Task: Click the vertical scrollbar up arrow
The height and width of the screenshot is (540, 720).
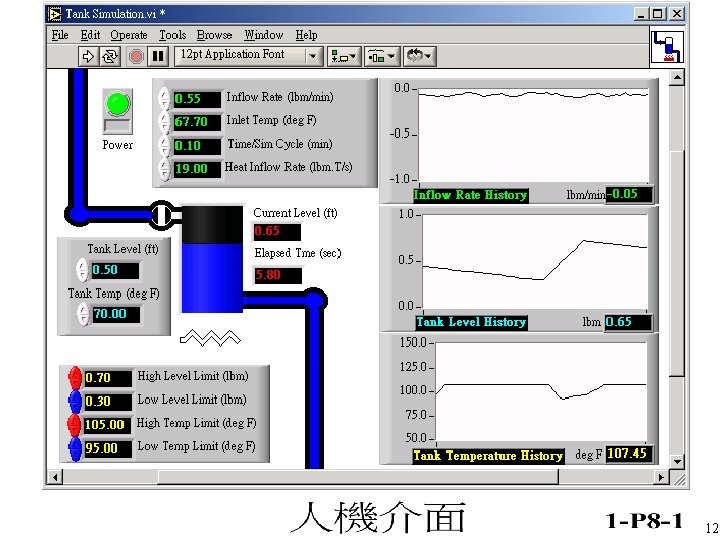Action: point(677,77)
